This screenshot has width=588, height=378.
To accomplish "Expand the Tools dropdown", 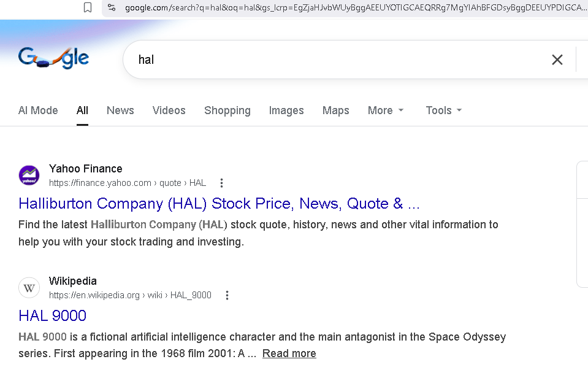I will [x=443, y=110].
